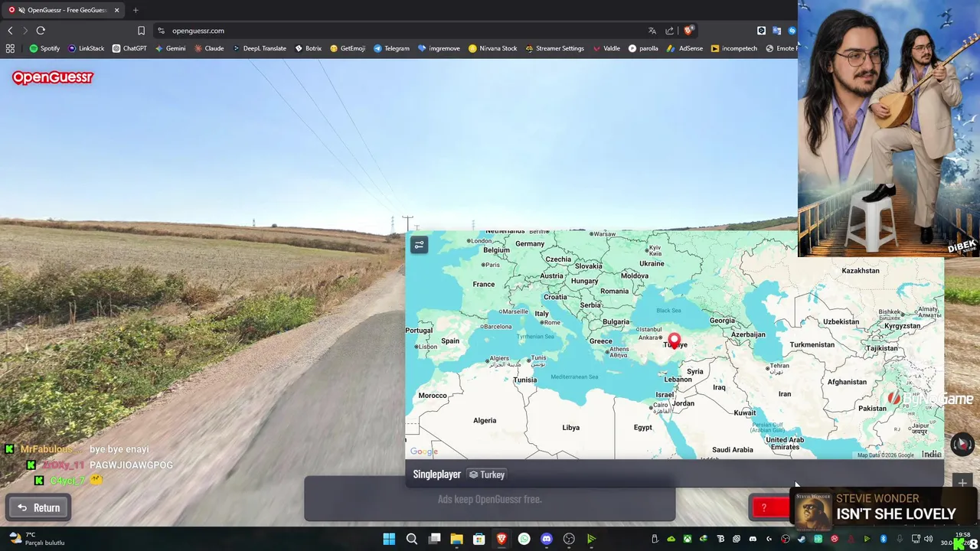Open the Nirvana Stock bookmark

click(492, 48)
